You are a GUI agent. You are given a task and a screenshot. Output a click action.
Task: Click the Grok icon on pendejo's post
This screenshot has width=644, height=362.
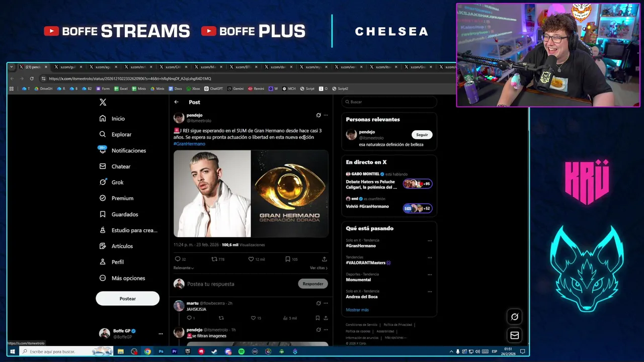point(318,115)
